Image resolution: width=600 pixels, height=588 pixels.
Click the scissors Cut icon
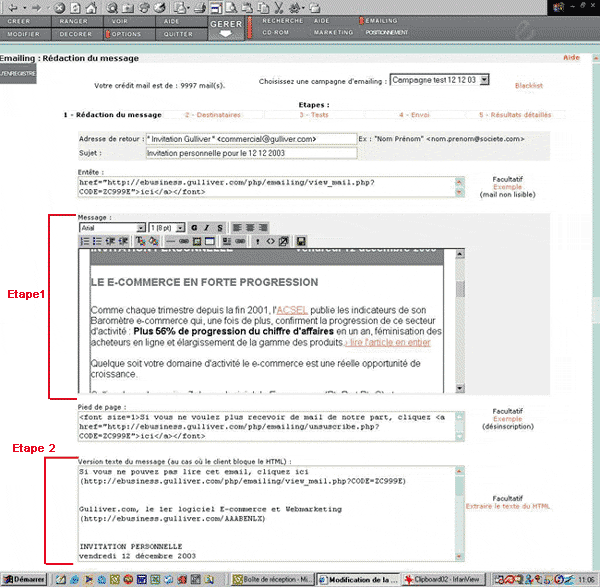tap(279, 7)
